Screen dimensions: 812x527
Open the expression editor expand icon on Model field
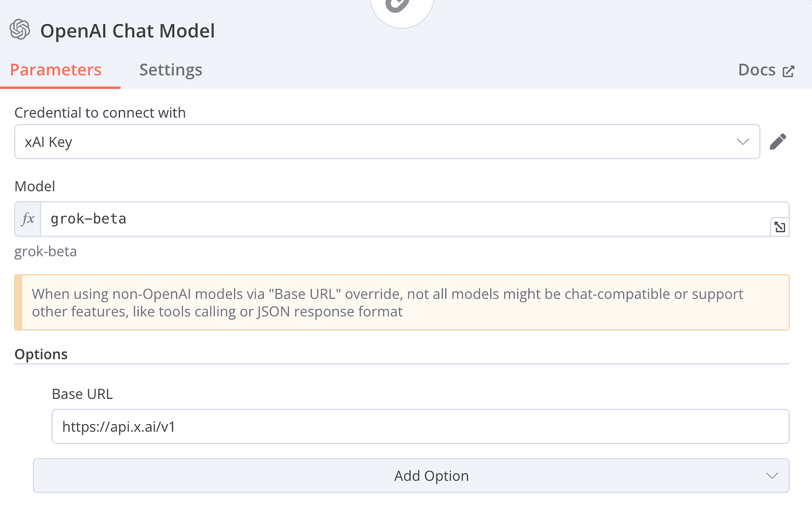(779, 226)
